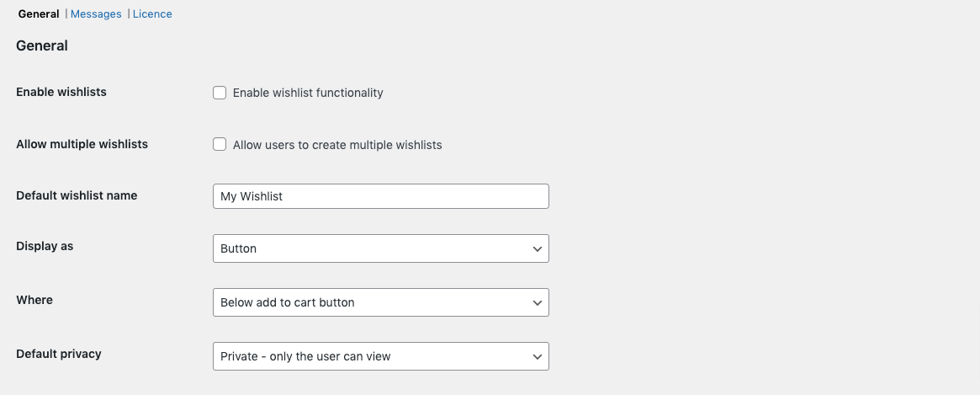Click the 'Display as' row label
This screenshot has width=980, height=395.
point(45,247)
